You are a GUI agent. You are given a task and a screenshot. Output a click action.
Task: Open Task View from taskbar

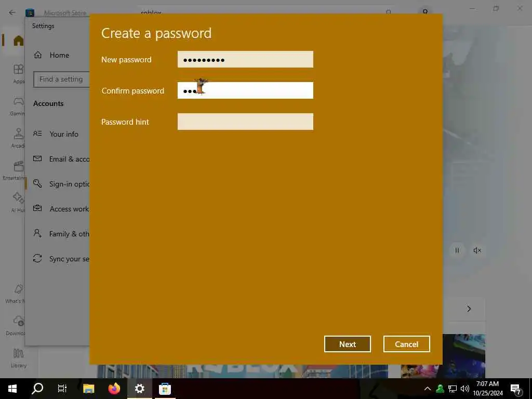pyautogui.click(x=62, y=389)
